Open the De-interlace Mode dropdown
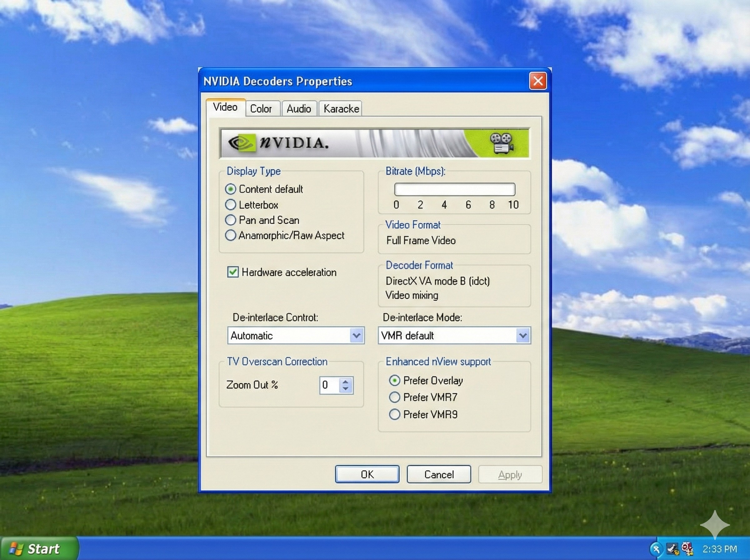 (522, 336)
